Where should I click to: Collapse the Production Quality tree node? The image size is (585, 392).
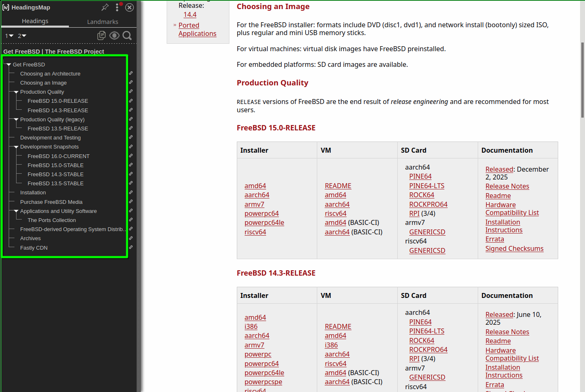16,92
